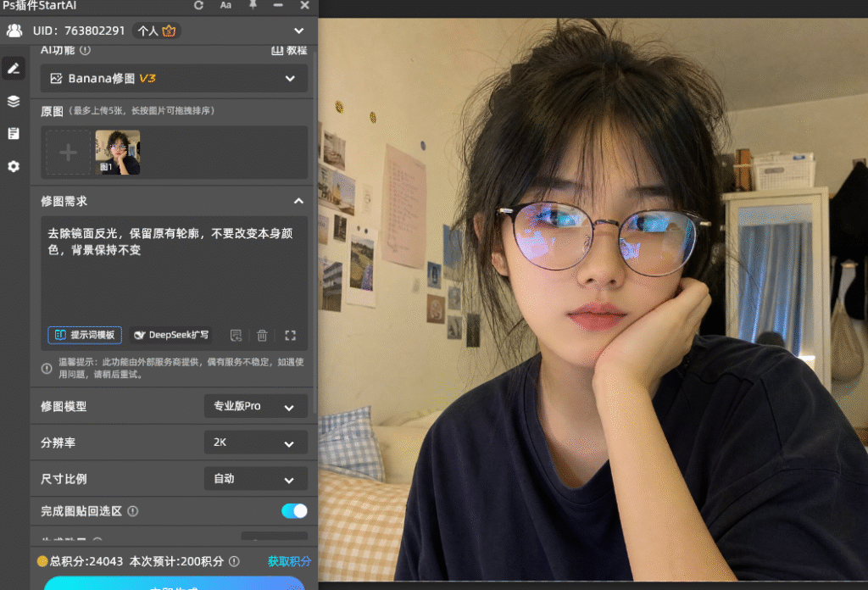
Task: Open the 尺寸比例 自动 dropdown
Action: point(256,479)
